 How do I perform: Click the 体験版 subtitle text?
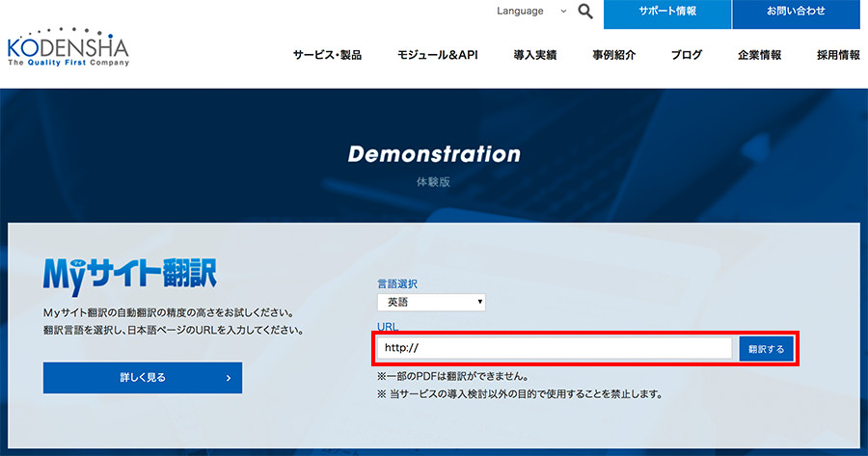click(433, 182)
